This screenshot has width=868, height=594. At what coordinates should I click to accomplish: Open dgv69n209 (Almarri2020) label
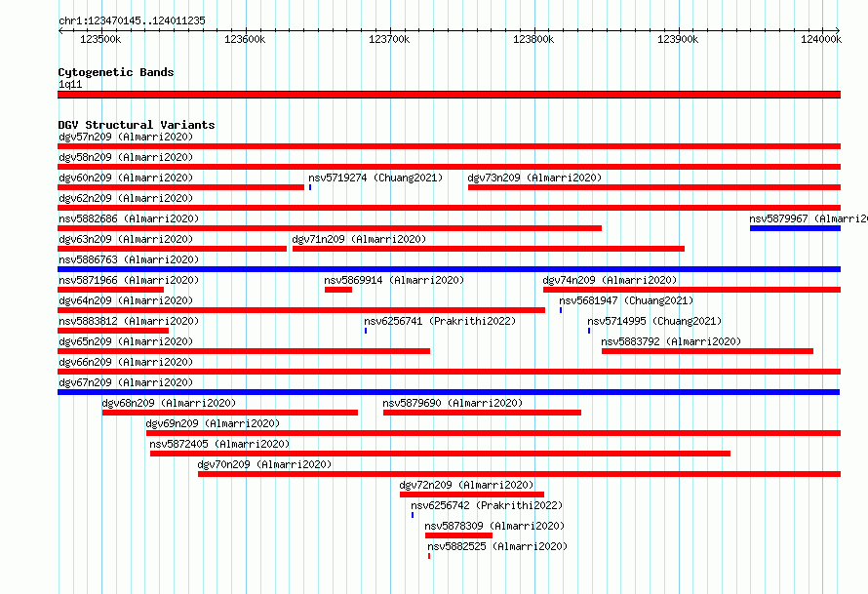click(213, 423)
